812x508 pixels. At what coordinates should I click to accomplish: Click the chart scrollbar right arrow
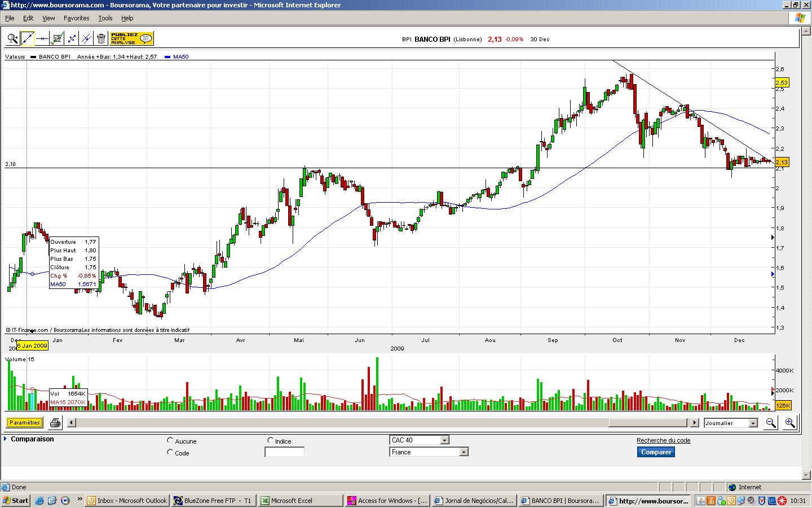click(695, 423)
